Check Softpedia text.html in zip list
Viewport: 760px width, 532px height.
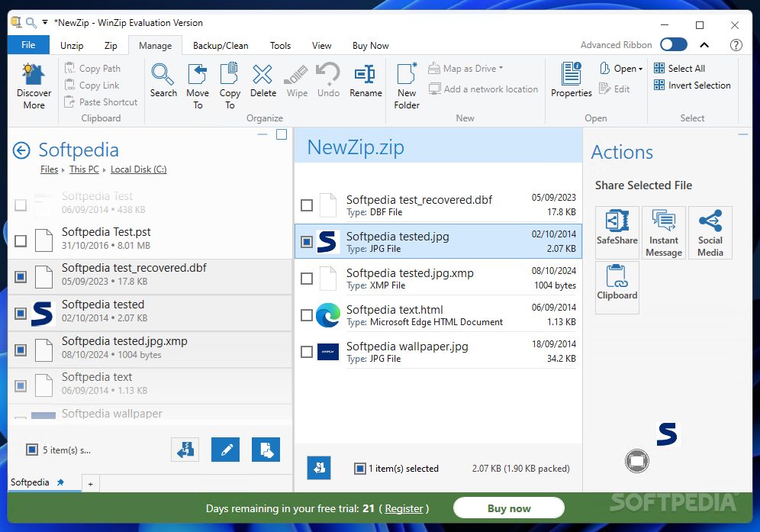point(307,315)
